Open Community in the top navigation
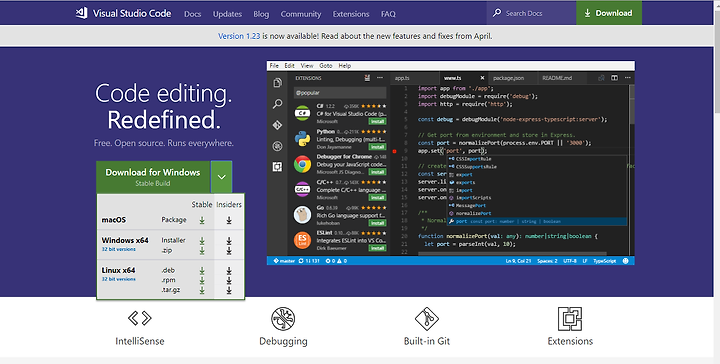720x364 pixels. point(301,14)
